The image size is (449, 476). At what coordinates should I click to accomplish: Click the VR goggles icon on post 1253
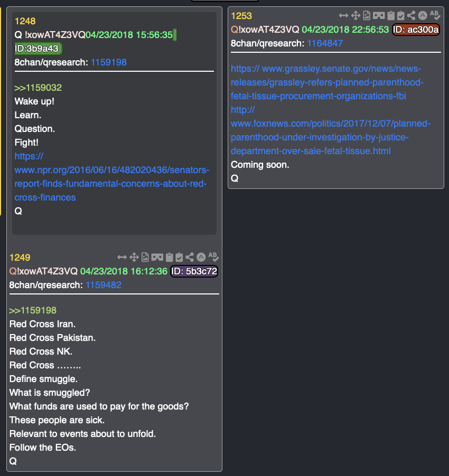pyautogui.click(x=379, y=15)
